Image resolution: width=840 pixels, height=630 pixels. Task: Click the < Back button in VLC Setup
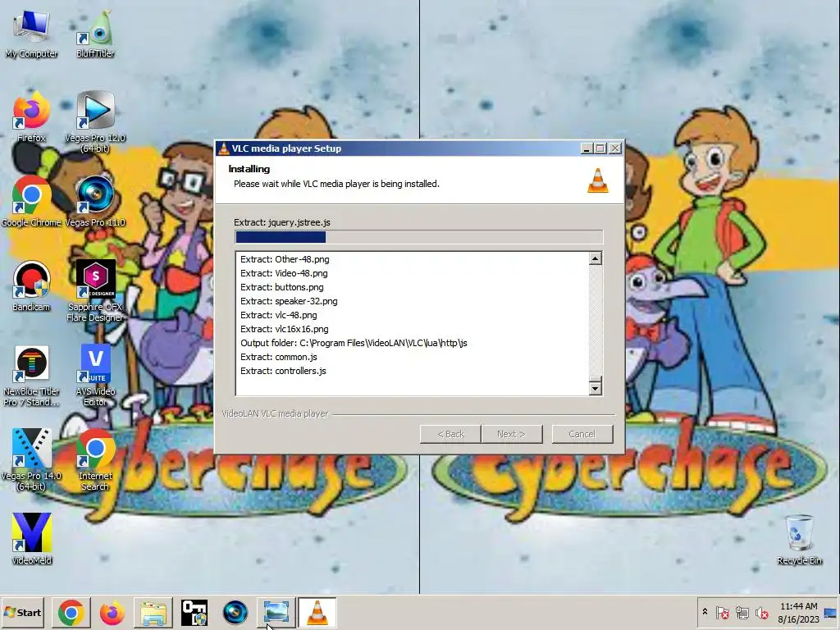(x=450, y=434)
